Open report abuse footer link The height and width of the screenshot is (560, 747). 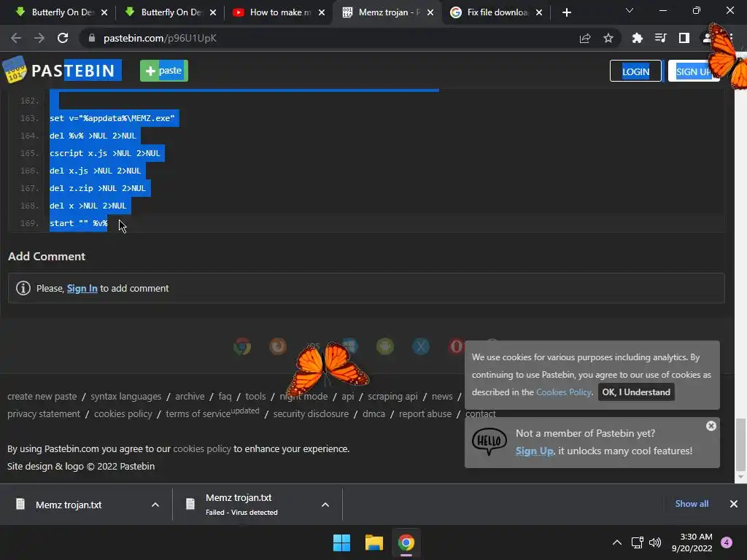(x=425, y=414)
